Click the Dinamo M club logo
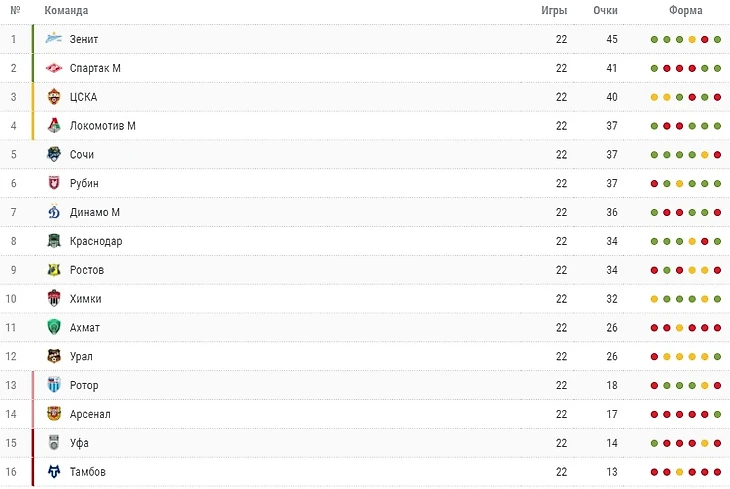 tap(54, 211)
